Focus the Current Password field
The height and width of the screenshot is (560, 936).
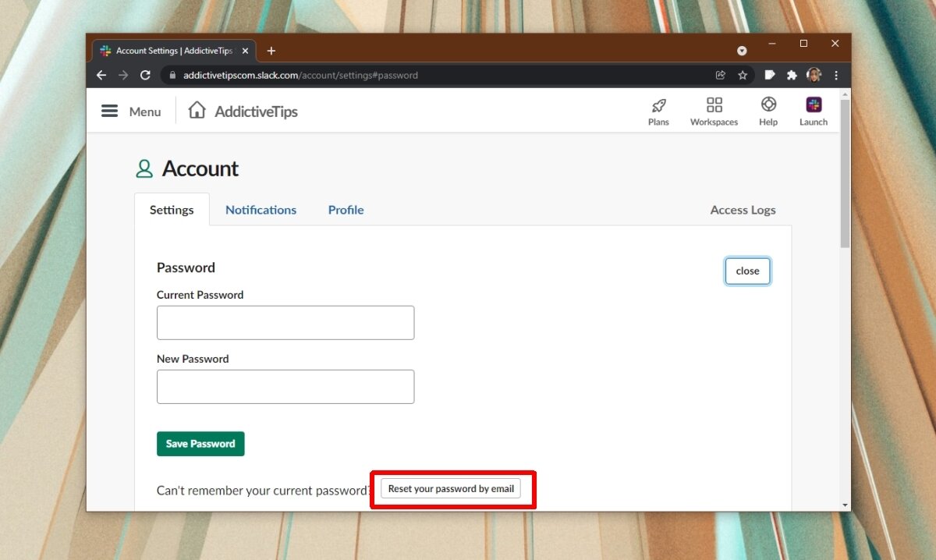(x=285, y=323)
